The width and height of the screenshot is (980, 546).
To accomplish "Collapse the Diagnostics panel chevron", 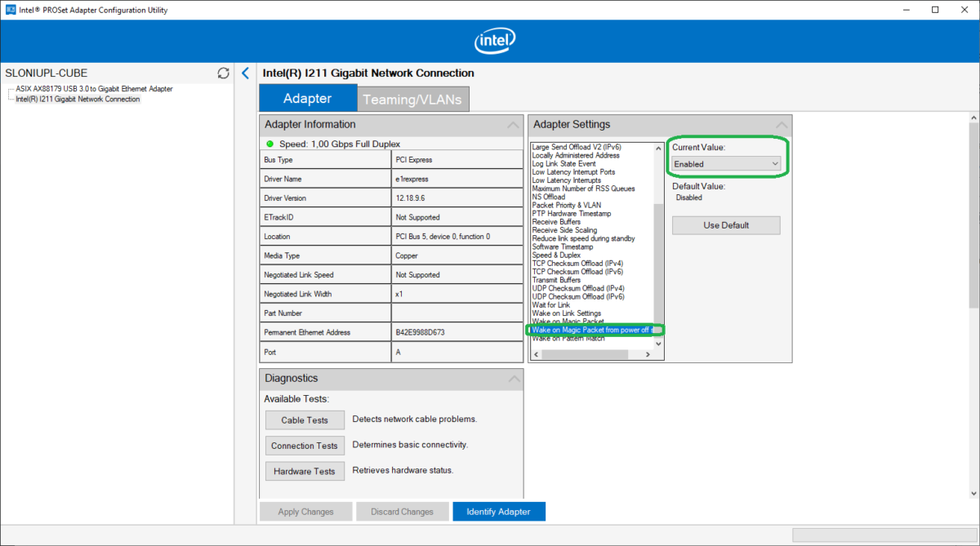I will 513,379.
